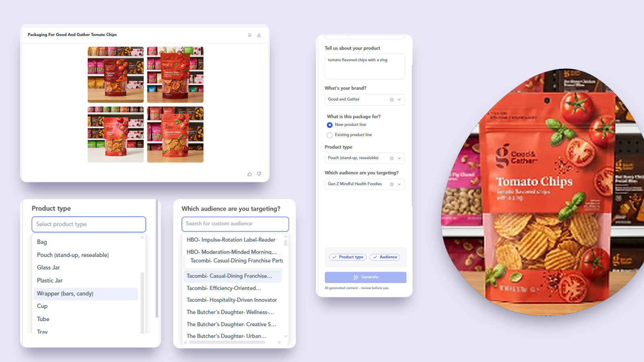
Task: Click the save-image icon beside the download icon
Action: (x=250, y=35)
